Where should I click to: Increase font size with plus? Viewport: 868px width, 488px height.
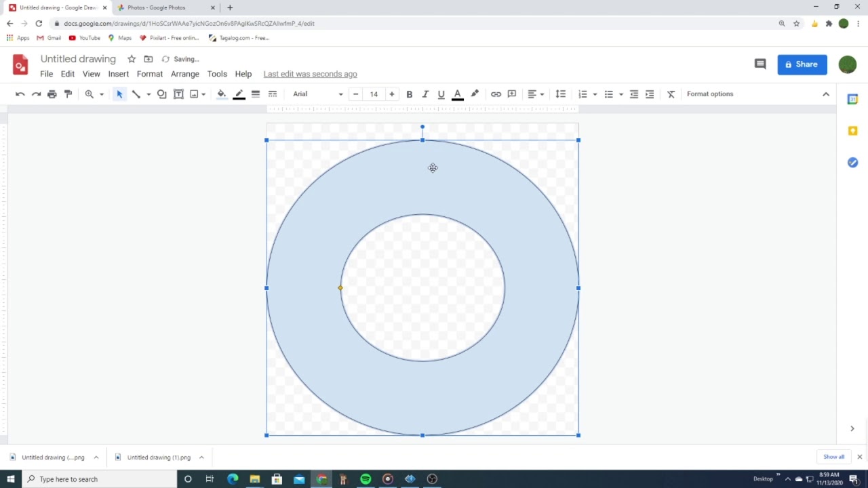(x=391, y=94)
